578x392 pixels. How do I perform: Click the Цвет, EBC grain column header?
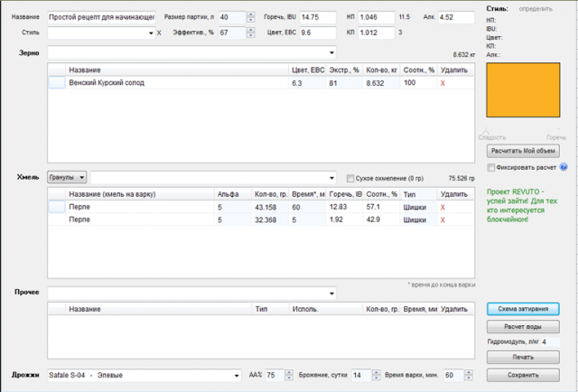point(307,70)
